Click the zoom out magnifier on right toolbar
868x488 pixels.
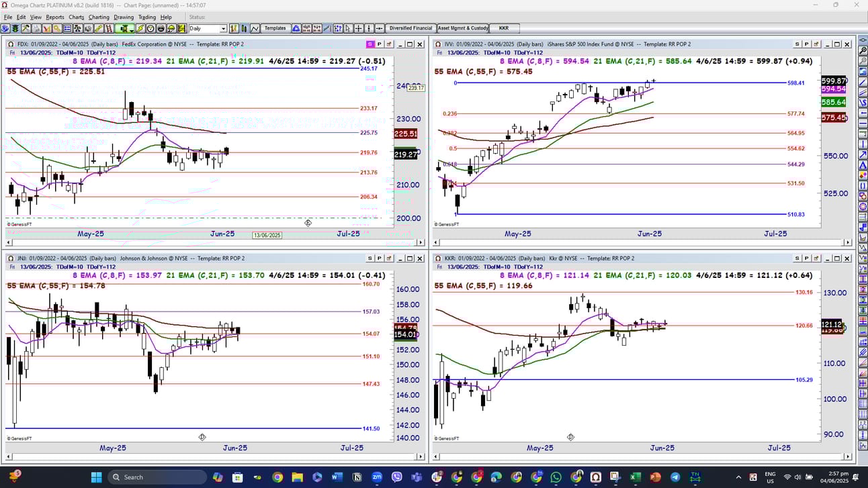pos(862,61)
